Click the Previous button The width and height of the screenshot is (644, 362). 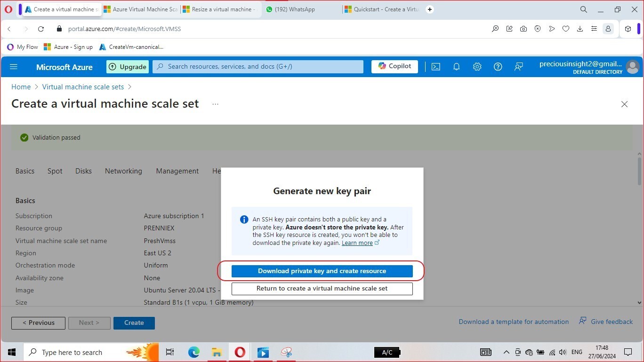click(x=39, y=323)
